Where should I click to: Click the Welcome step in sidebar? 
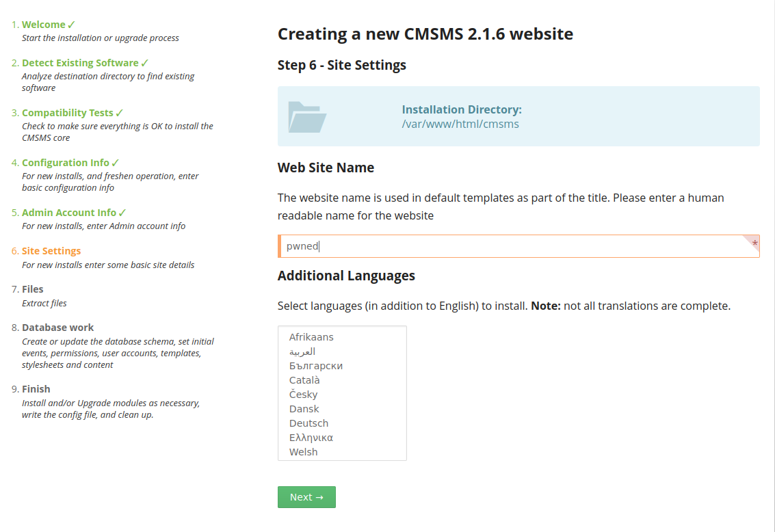coord(44,25)
